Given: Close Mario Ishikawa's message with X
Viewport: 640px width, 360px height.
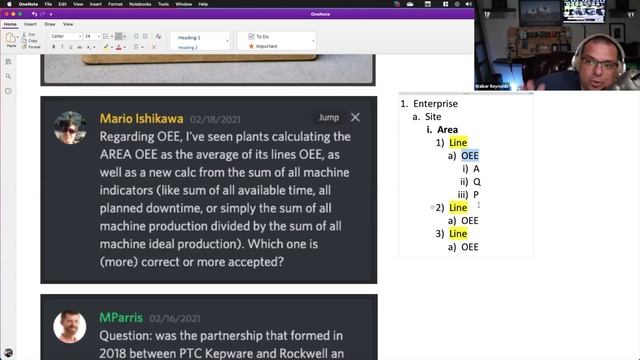Looking at the screenshot, I should click(x=355, y=118).
